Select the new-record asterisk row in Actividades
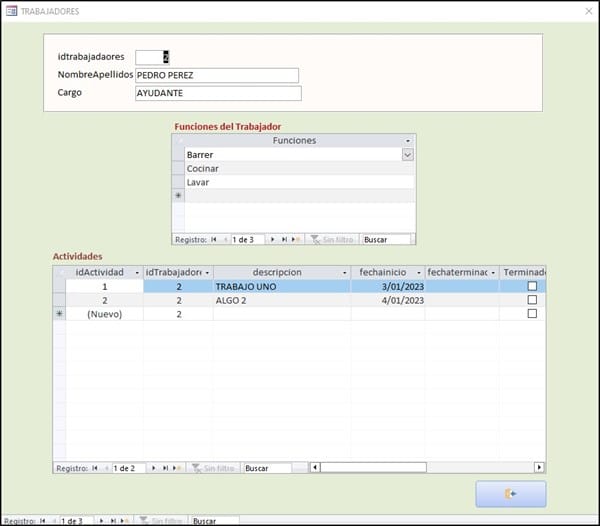The image size is (600, 526). pos(59,314)
